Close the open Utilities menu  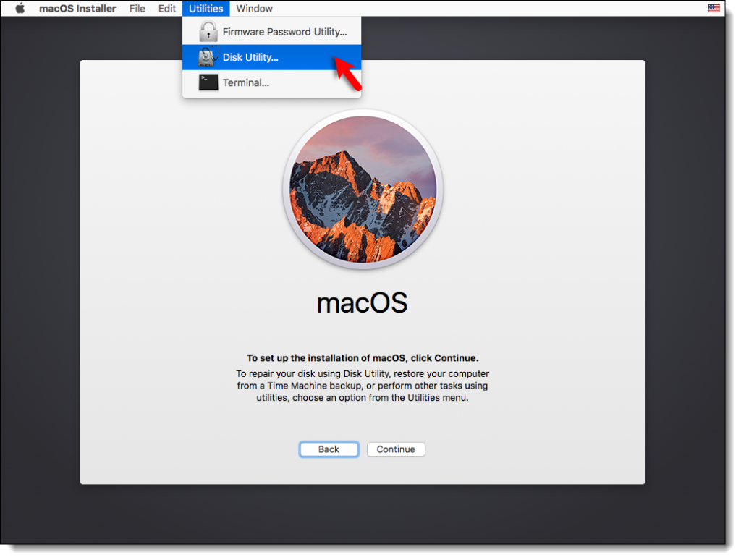coord(206,8)
